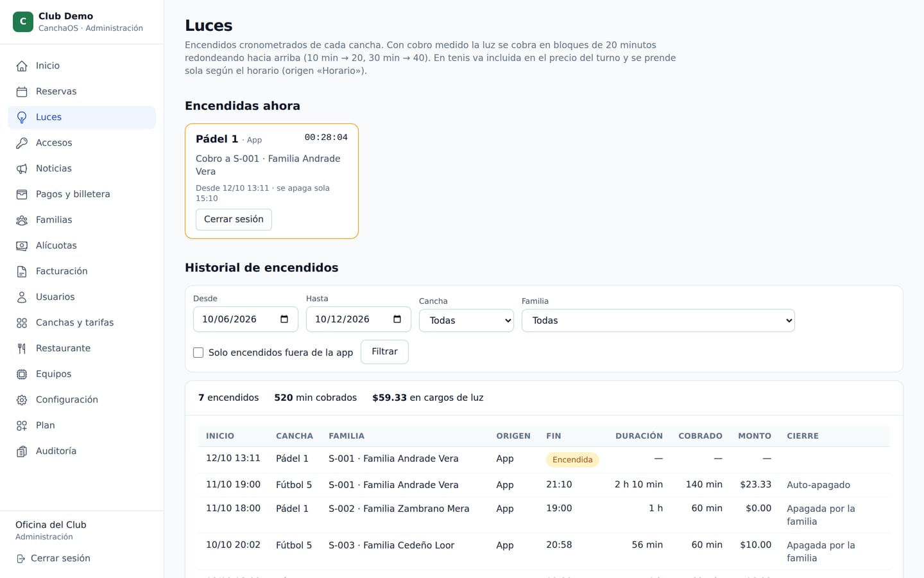Click the Filtrar button
The height and width of the screenshot is (578, 924).
pos(384,352)
